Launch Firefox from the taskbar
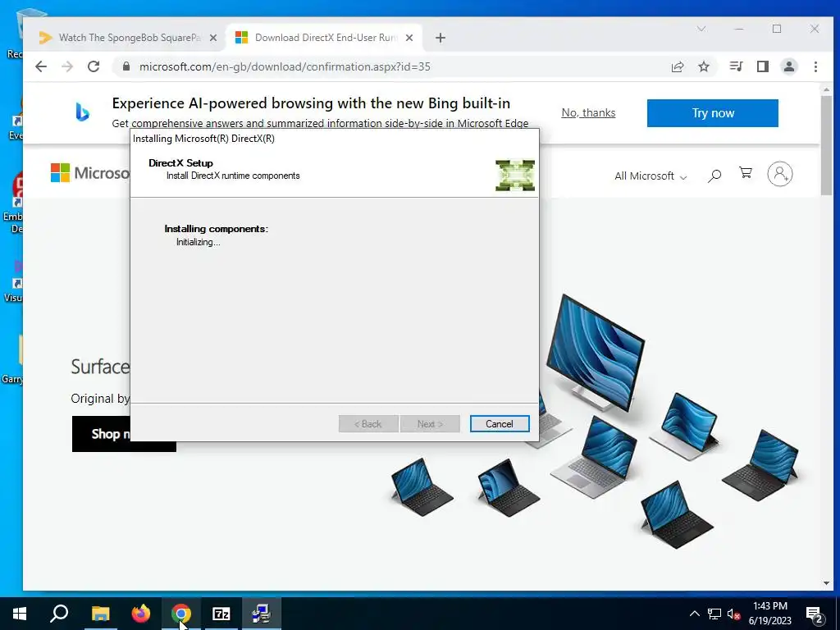Viewport: 840px width, 630px height. point(141,614)
